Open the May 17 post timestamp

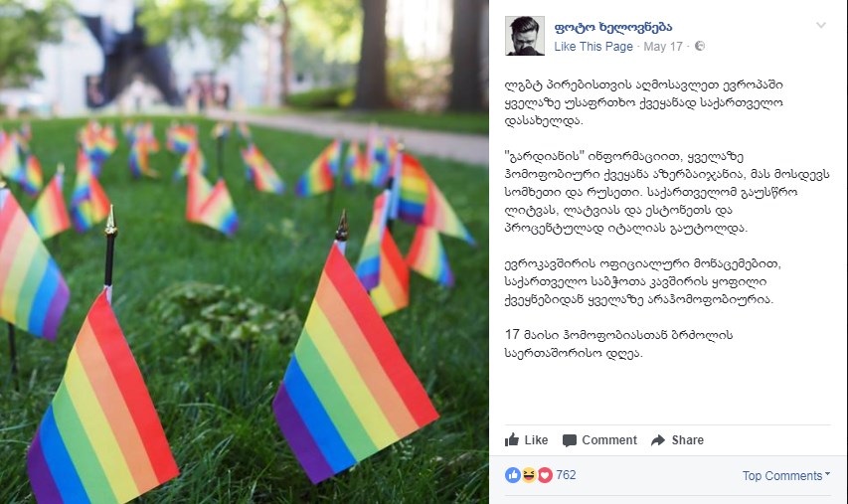(663, 47)
